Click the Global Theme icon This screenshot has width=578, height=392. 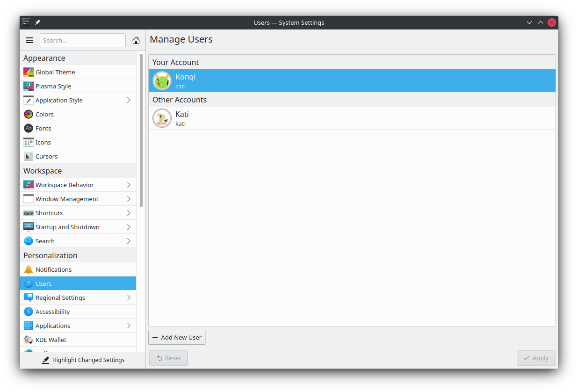pos(29,72)
